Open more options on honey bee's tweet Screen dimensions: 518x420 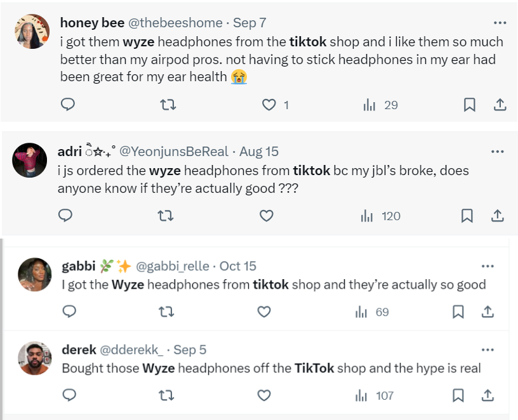coord(500,23)
